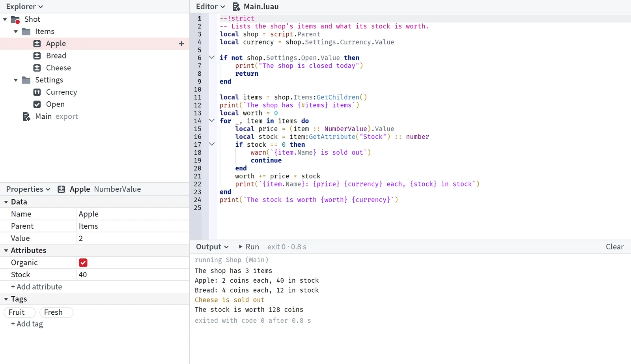Select the Main.luau editor tab

pyautogui.click(x=256, y=7)
